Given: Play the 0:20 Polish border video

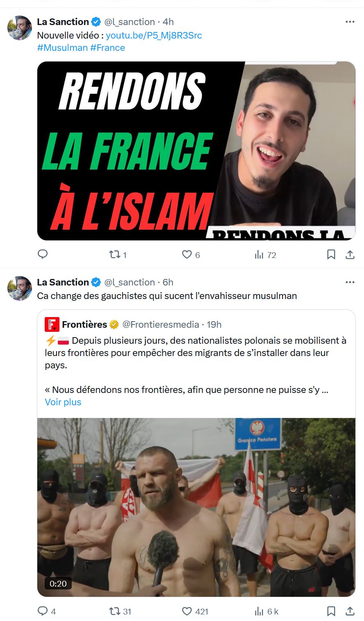Looking at the screenshot, I should (x=196, y=507).
